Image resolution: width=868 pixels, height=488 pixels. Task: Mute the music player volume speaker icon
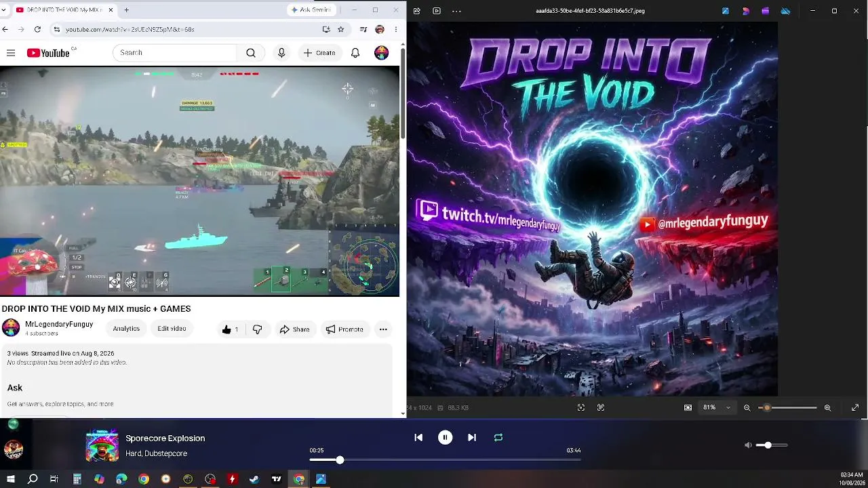[x=748, y=445]
